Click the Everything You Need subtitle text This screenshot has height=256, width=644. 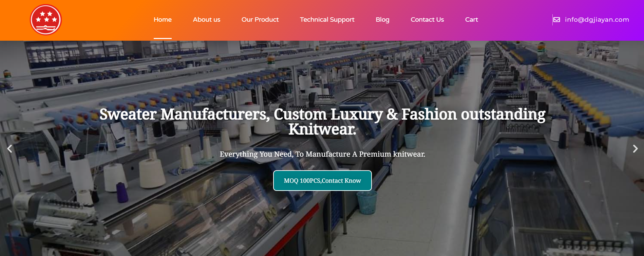322,154
